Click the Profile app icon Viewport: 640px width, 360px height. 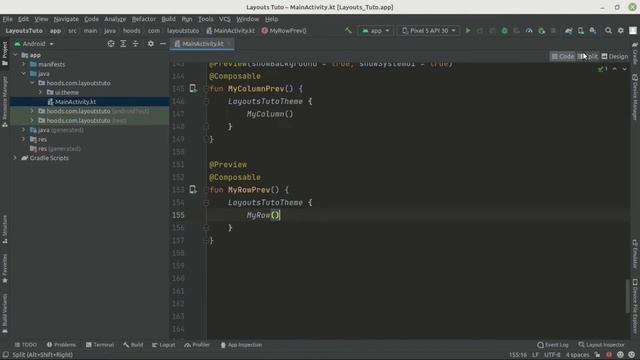coord(529,31)
